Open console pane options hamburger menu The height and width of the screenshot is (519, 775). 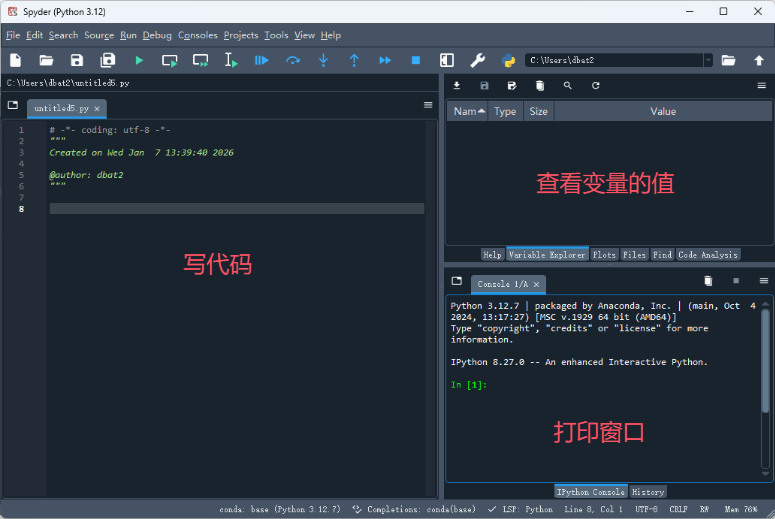pos(764,281)
